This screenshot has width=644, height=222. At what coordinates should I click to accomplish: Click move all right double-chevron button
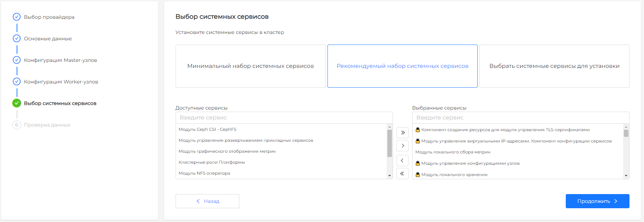[x=403, y=133]
